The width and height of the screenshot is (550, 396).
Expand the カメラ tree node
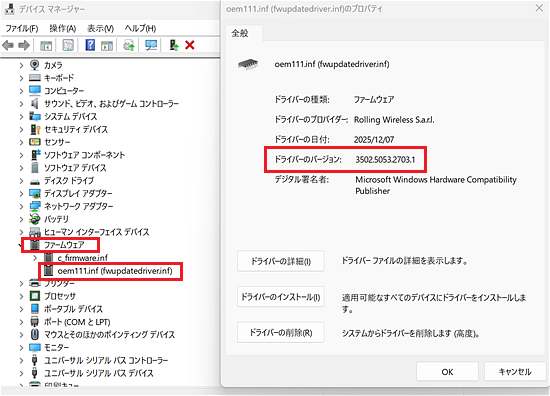pos(21,65)
